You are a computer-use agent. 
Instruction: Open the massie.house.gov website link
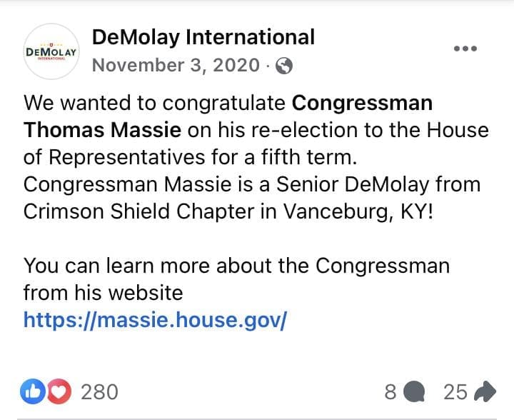[x=155, y=319]
